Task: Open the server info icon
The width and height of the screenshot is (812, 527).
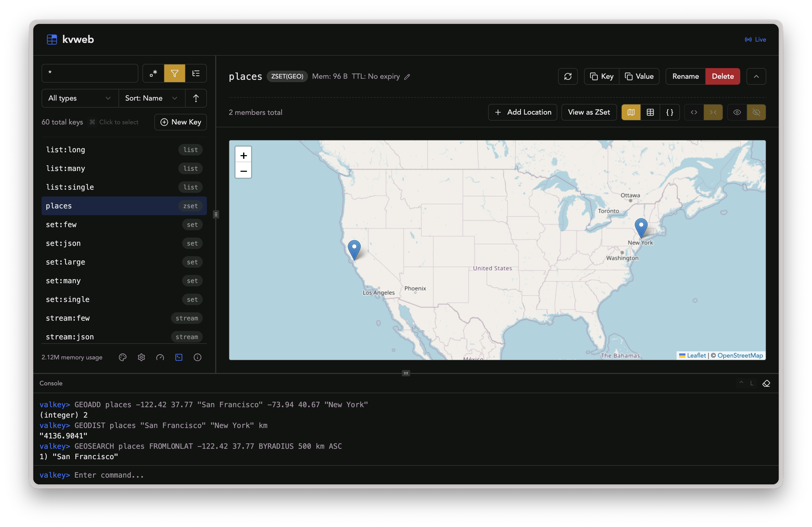Action: click(198, 357)
